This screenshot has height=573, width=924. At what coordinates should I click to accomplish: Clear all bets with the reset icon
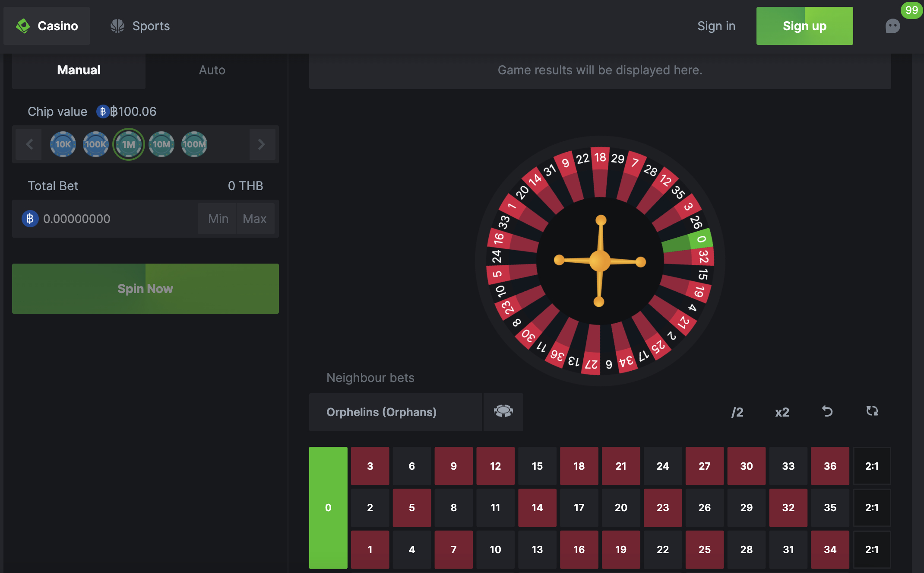click(872, 411)
